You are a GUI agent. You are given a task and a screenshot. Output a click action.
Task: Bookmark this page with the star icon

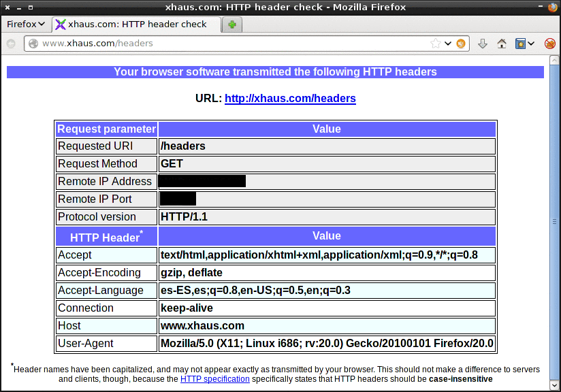point(436,44)
